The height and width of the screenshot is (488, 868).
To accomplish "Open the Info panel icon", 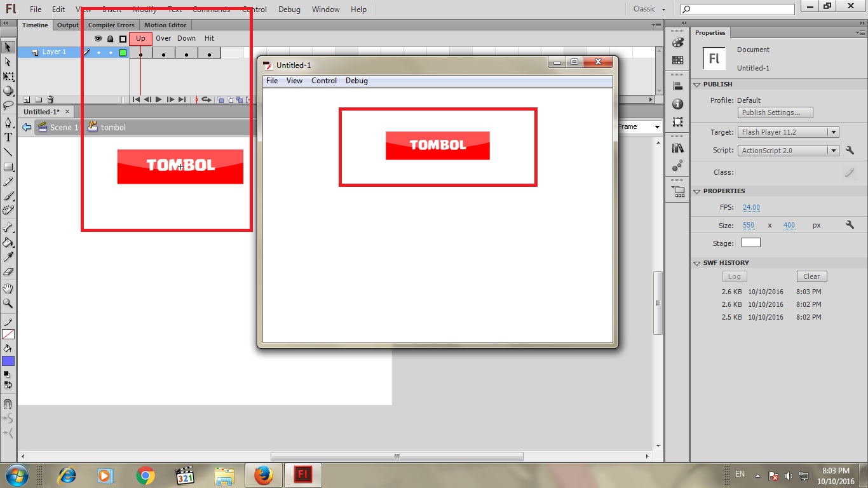I will point(678,104).
